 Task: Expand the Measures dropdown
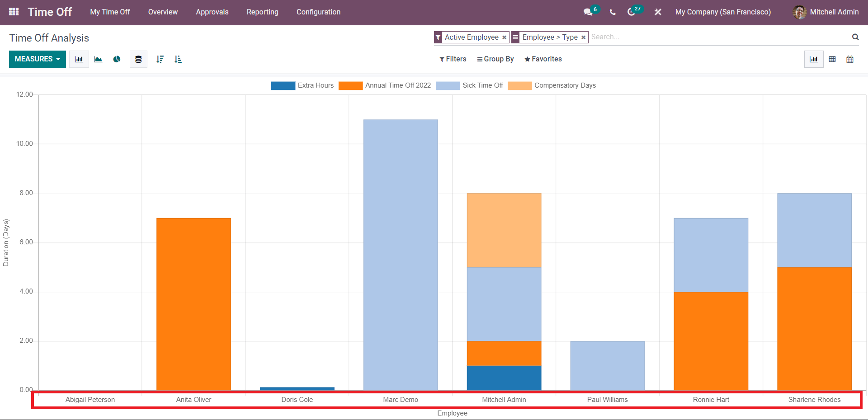pyautogui.click(x=38, y=59)
